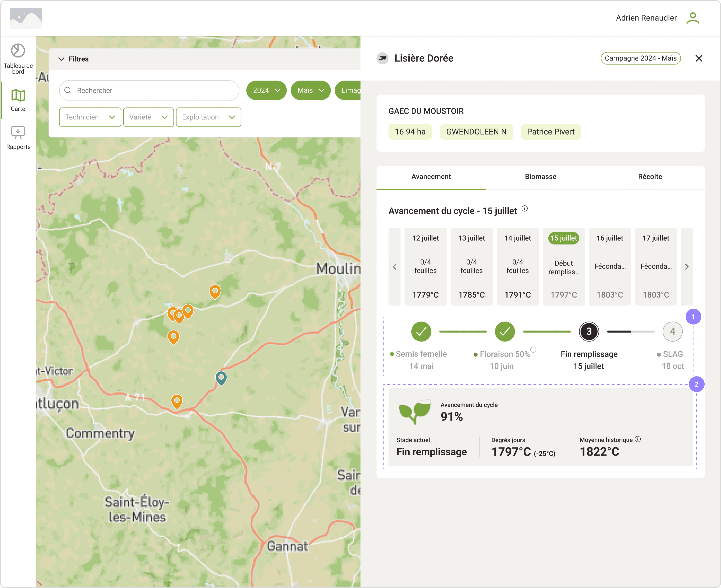721x588 pixels.
Task: Open the 2024 year filter dropdown
Action: [266, 90]
